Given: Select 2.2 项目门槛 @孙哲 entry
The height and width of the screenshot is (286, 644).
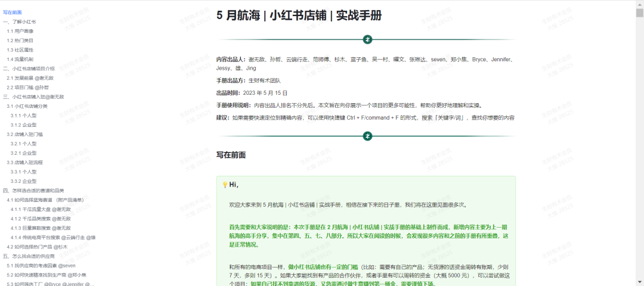Looking at the screenshot, I should coord(28,88).
